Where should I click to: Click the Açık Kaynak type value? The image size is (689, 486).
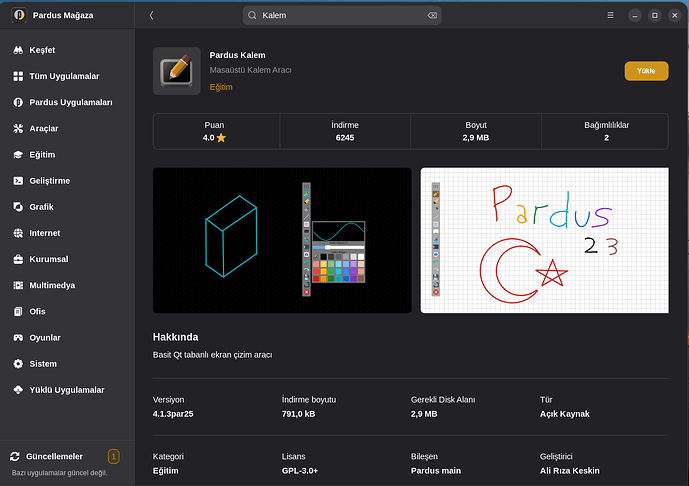(x=565, y=414)
